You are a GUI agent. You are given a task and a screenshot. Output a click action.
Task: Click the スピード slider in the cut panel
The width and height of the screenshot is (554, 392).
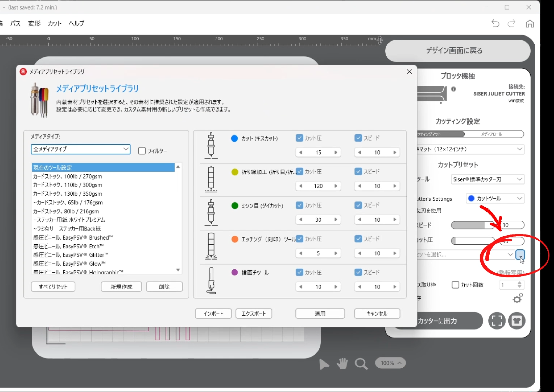point(473,225)
